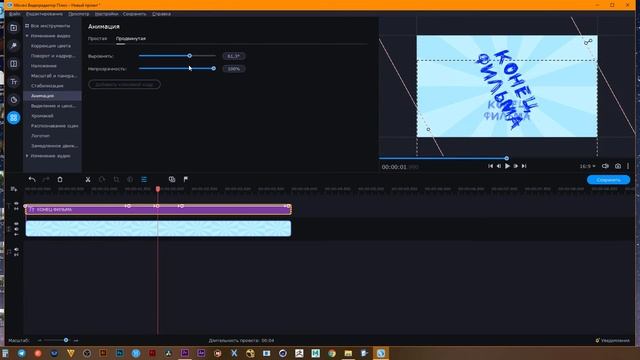
Task: Click the volume speaker icon under preview
Action: (x=605, y=166)
